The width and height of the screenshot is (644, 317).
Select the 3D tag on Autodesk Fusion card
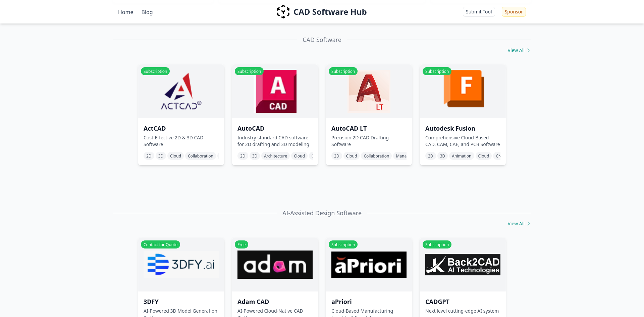(x=442, y=156)
